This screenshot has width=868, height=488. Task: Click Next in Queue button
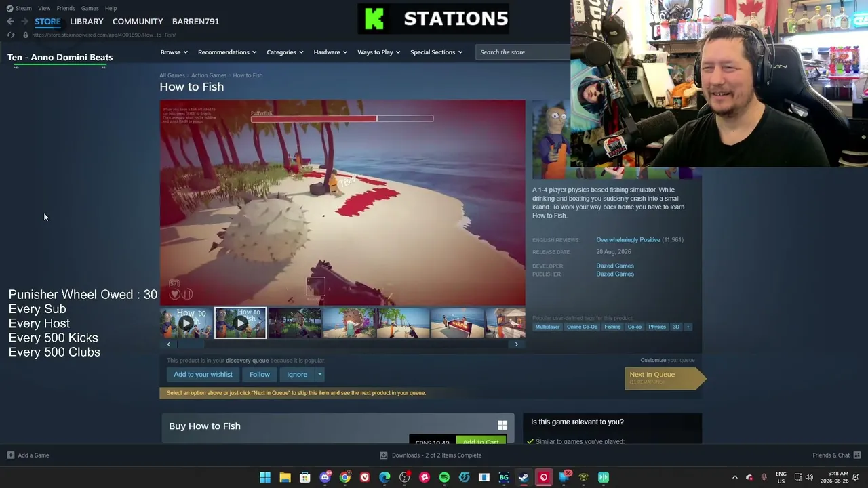pyautogui.click(x=665, y=378)
